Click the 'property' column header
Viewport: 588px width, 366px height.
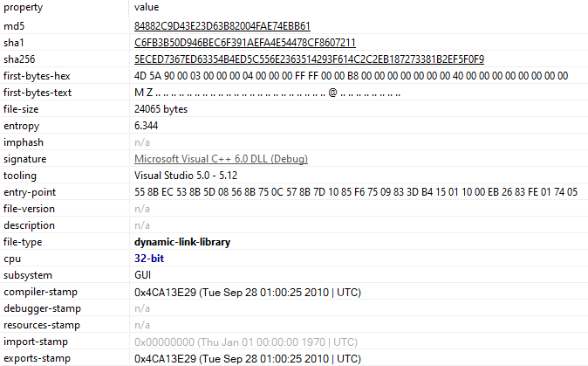[22, 7]
